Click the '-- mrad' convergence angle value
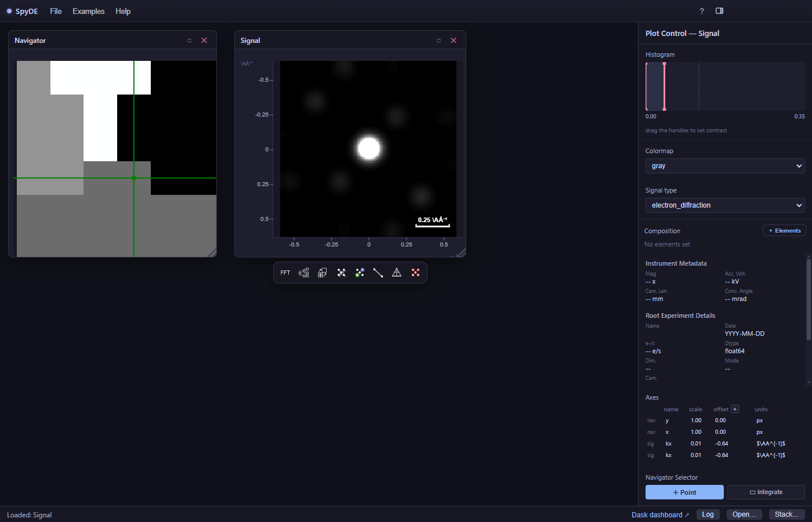 [736, 299]
